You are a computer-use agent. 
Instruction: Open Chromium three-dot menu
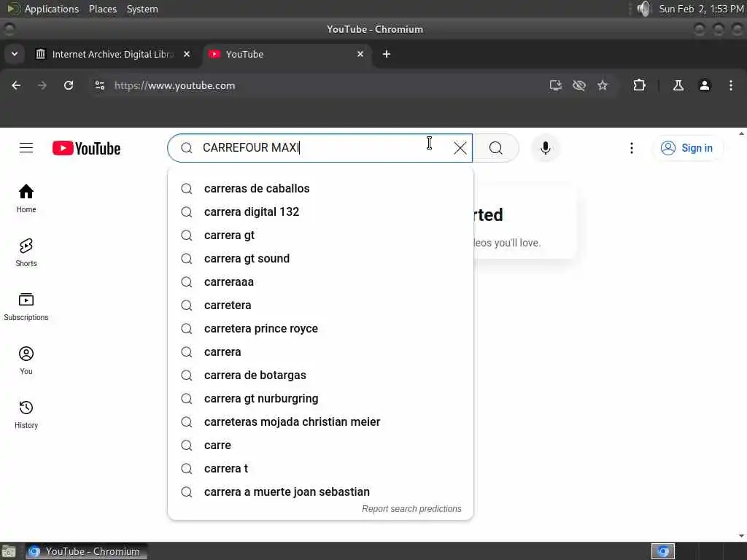[x=731, y=85]
